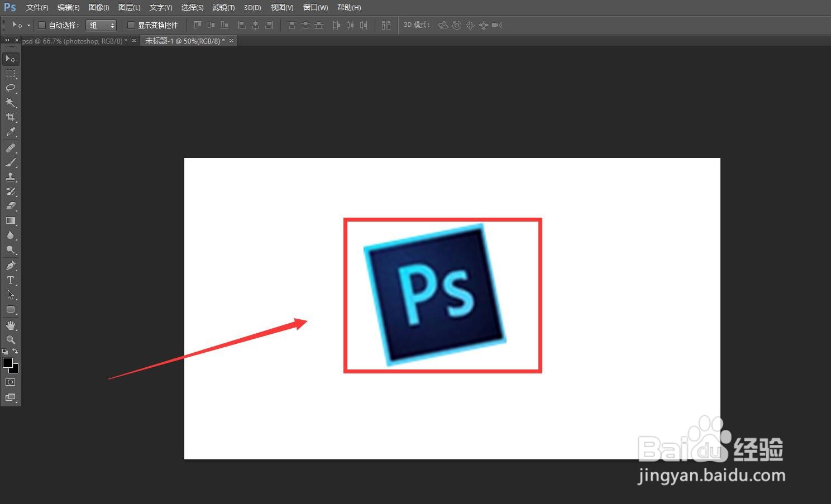This screenshot has width=831, height=504.
Task: Select the Magic Wand tool
Action: (11, 103)
